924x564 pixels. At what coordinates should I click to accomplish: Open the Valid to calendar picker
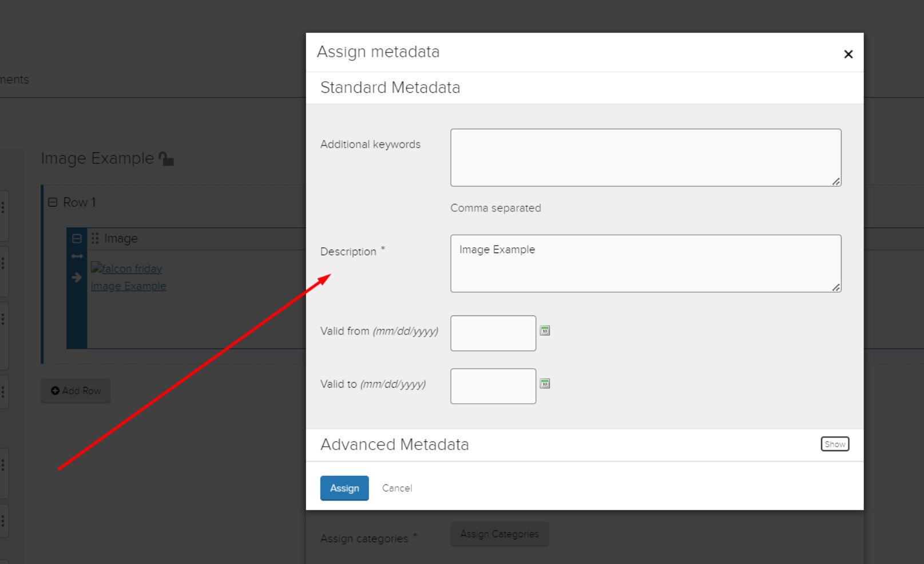(x=545, y=384)
